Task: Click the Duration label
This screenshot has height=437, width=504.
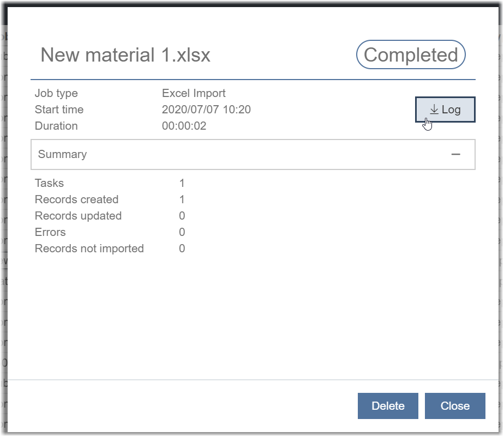Action: [56, 126]
